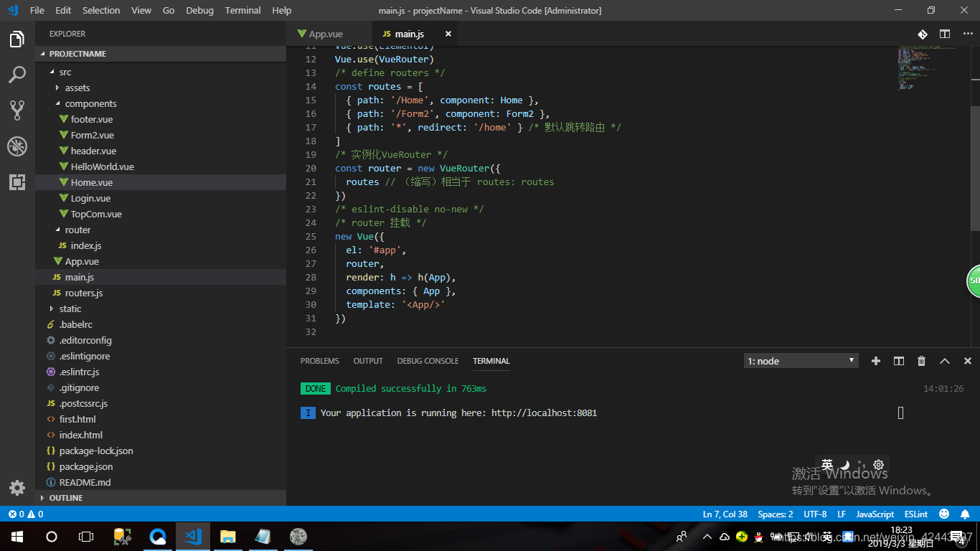Open the Source Control view
The width and height of the screenshot is (980, 551).
pyautogui.click(x=17, y=110)
